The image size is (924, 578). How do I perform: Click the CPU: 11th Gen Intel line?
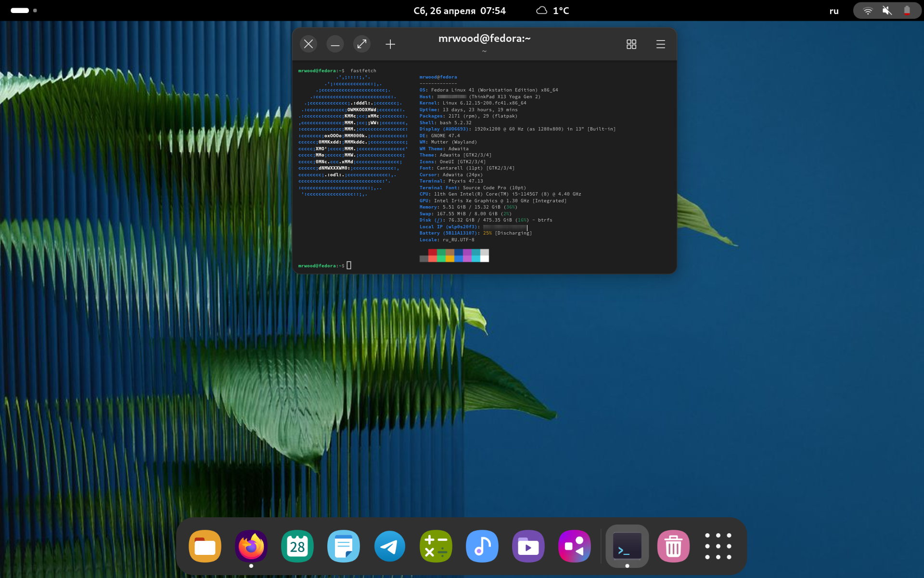(500, 194)
